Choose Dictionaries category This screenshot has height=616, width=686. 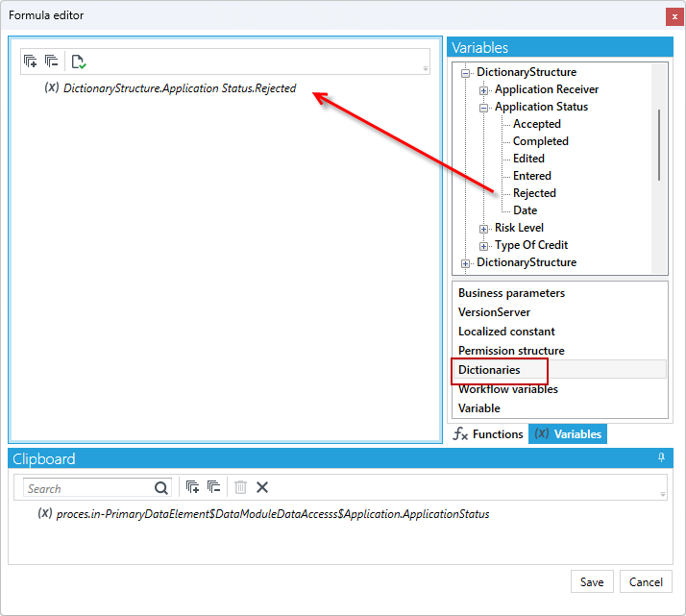[x=559, y=370]
